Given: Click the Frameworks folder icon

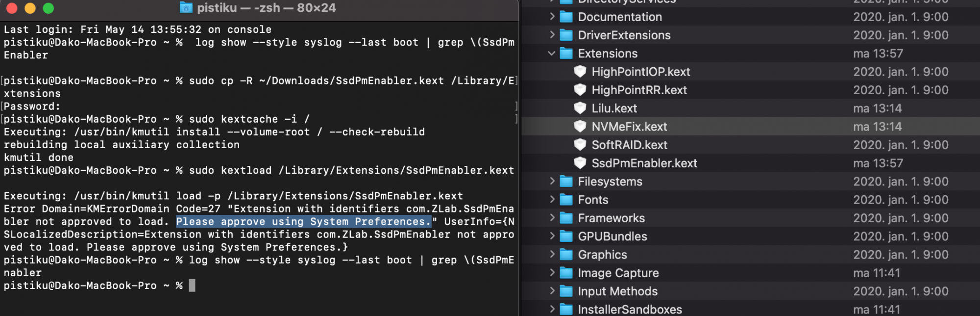Looking at the screenshot, I should pyautogui.click(x=566, y=218).
